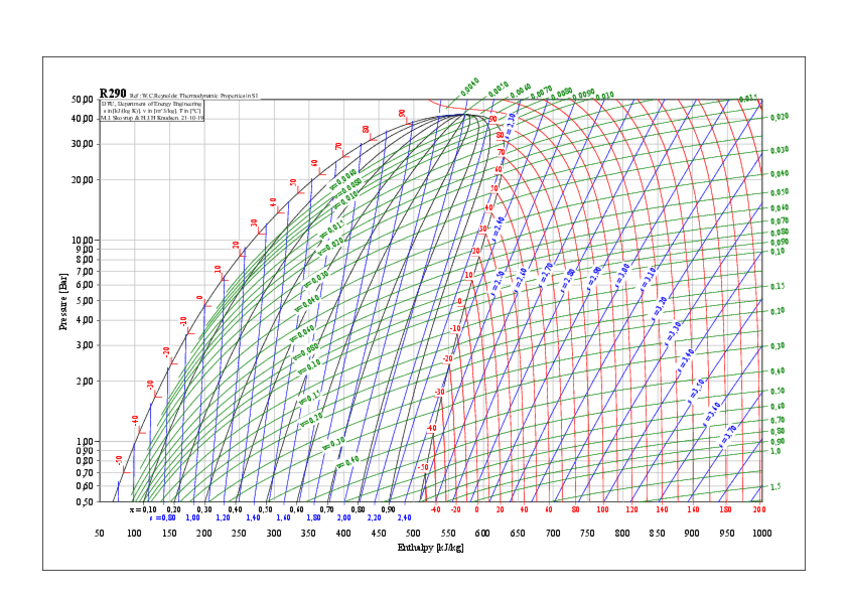Click pressure axis tick '10,00'
Image resolution: width=848 pixels, height=599 pixels.
[82, 239]
